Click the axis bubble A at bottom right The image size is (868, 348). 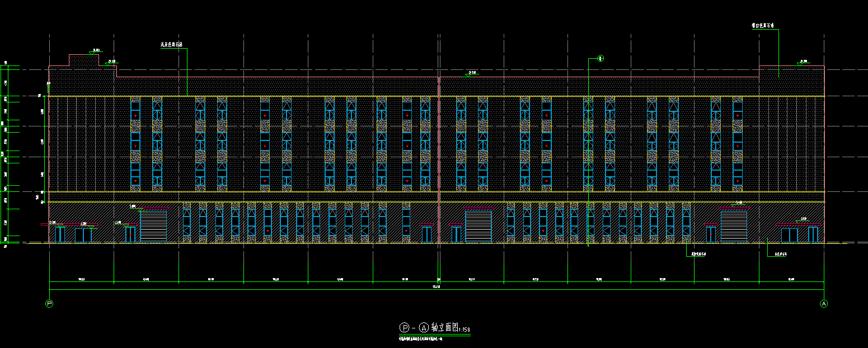(823, 304)
